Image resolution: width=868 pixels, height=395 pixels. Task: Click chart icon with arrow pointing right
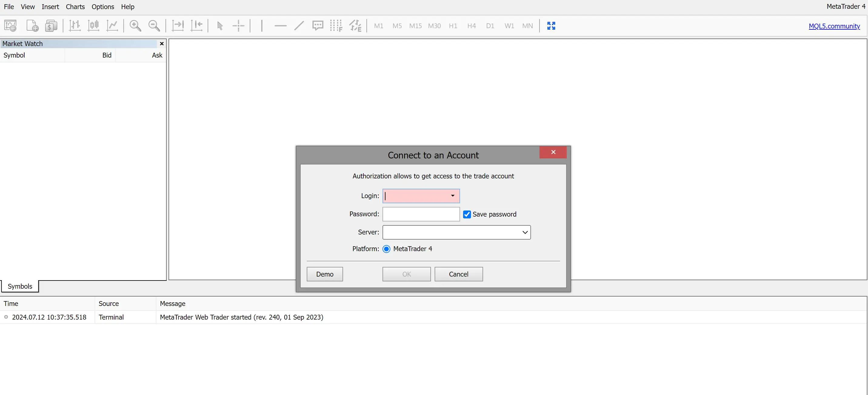click(178, 26)
